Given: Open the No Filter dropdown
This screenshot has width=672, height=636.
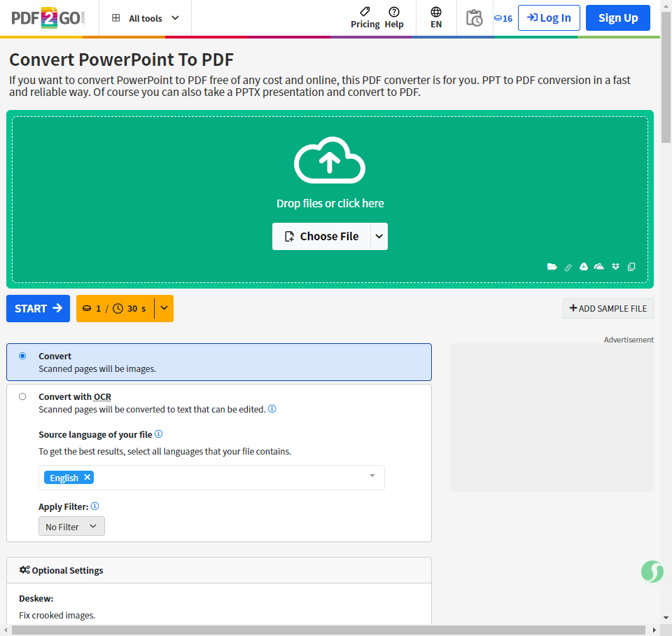Looking at the screenshot, I should 71,526.
